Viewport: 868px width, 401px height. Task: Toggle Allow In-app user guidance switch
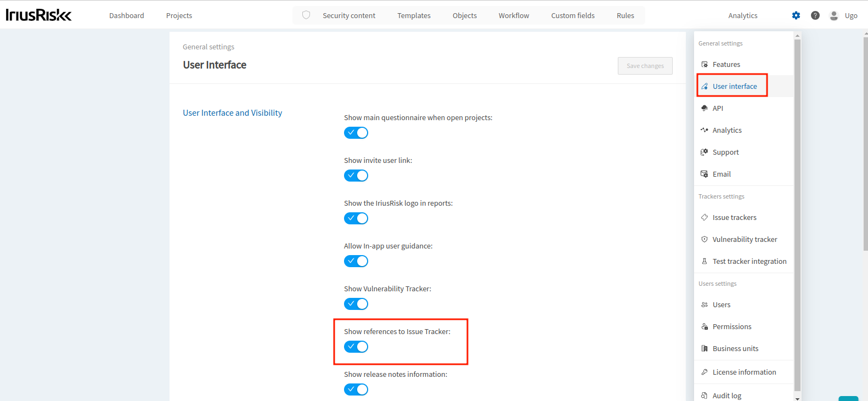tap(356, 261)
